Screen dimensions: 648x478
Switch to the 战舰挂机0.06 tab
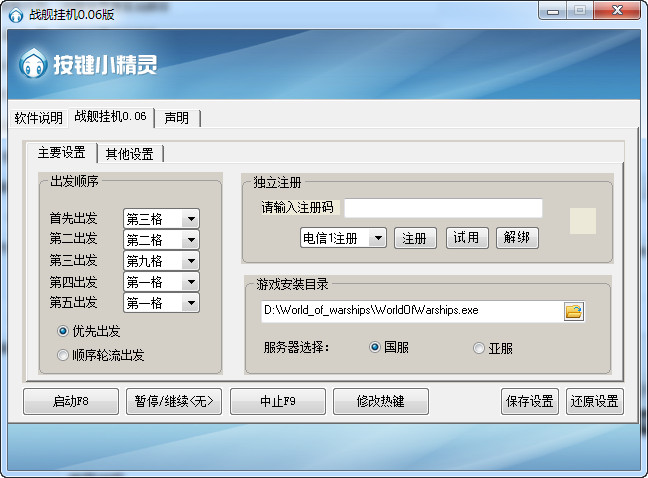[x=111, y=117]
